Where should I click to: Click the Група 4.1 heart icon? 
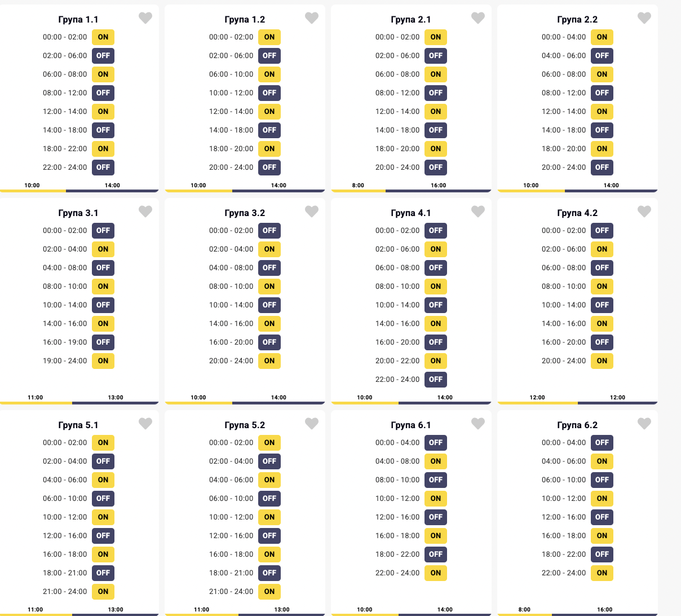[478, 212]
